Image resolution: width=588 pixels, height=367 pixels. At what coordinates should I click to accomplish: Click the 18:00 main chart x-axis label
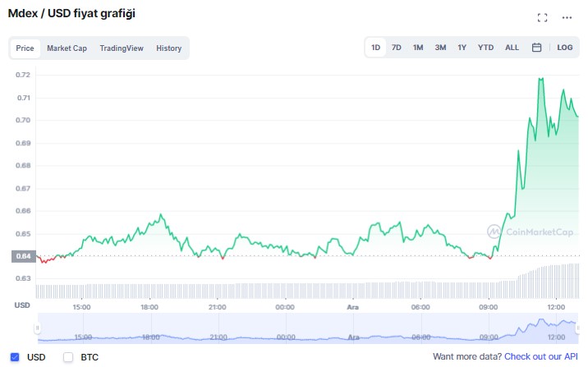[149, 307]
